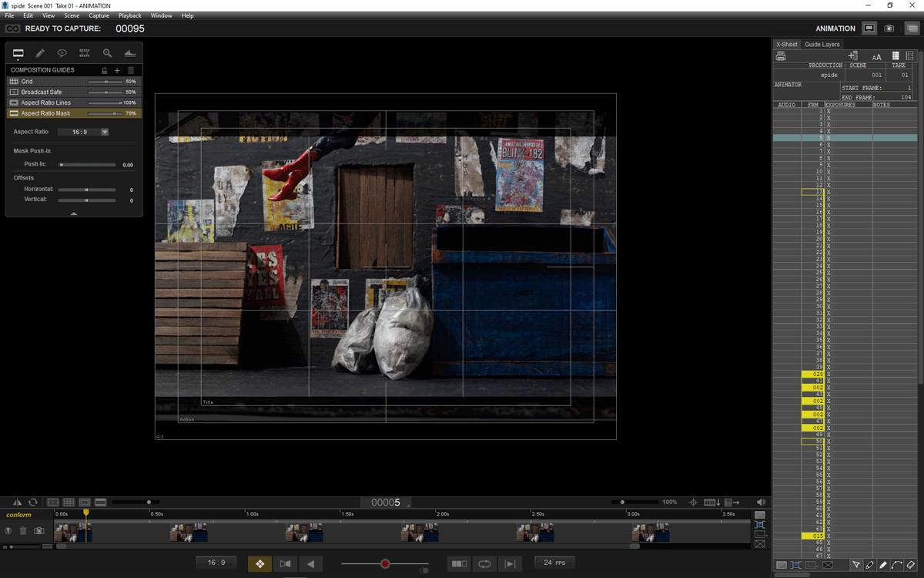924x578 pixels.
Task: Change X-Sheet font size with AA icon
Action: click(876, 56)
